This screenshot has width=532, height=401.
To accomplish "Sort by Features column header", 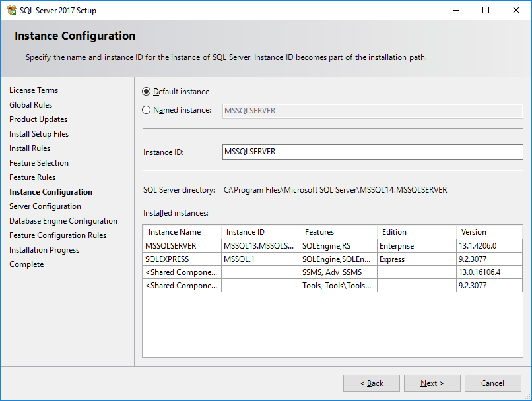I will point(339,232).
